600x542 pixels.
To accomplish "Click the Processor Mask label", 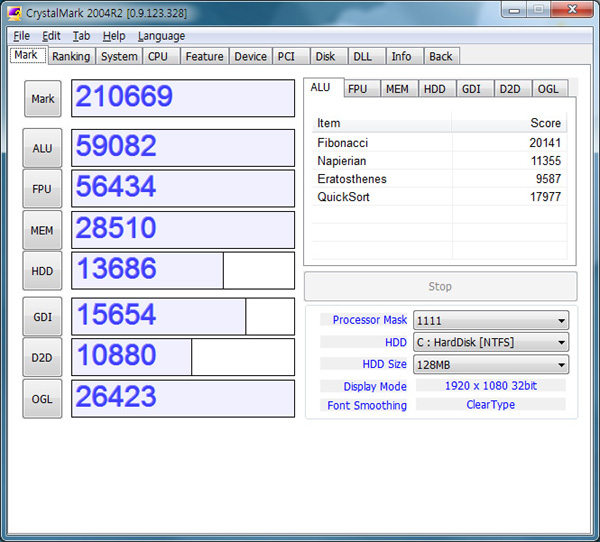I will click(x=370, y=320).
